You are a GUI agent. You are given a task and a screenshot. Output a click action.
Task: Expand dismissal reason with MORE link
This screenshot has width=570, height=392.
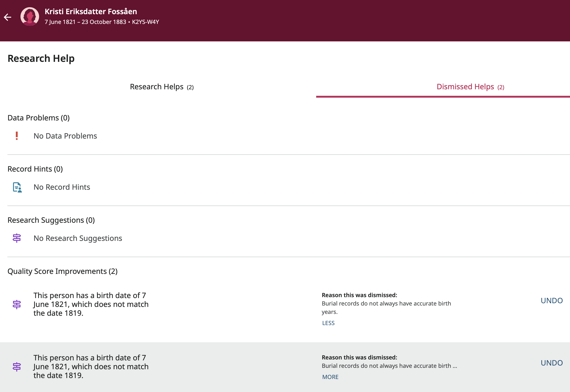330,377
